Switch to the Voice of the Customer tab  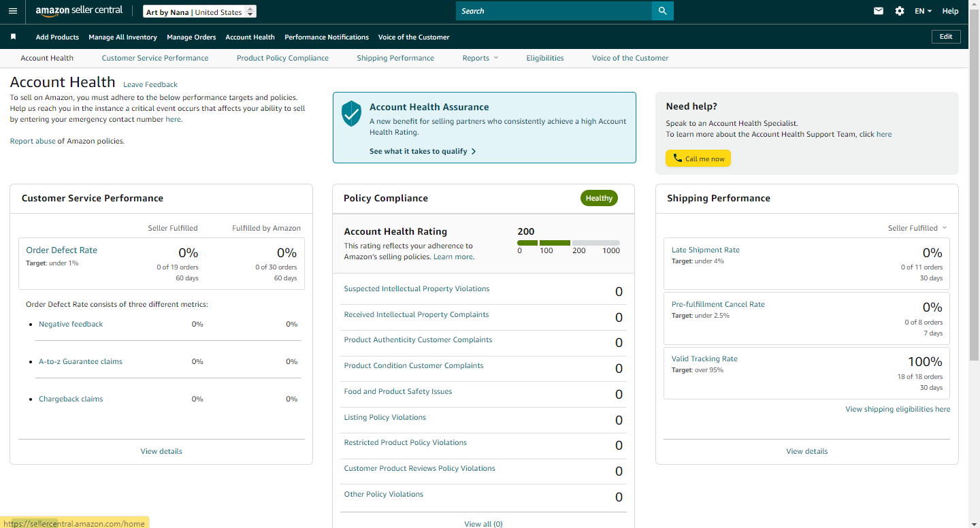point(630,58)
